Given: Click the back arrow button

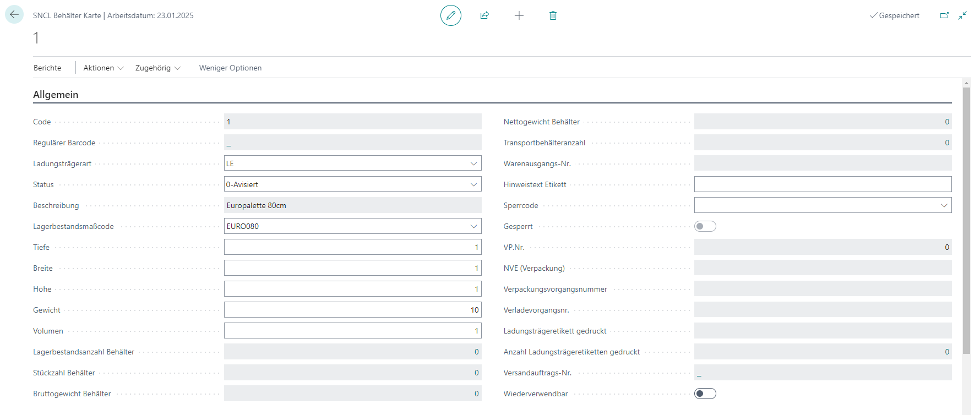Looking at the screenshot, I should 14,15.
